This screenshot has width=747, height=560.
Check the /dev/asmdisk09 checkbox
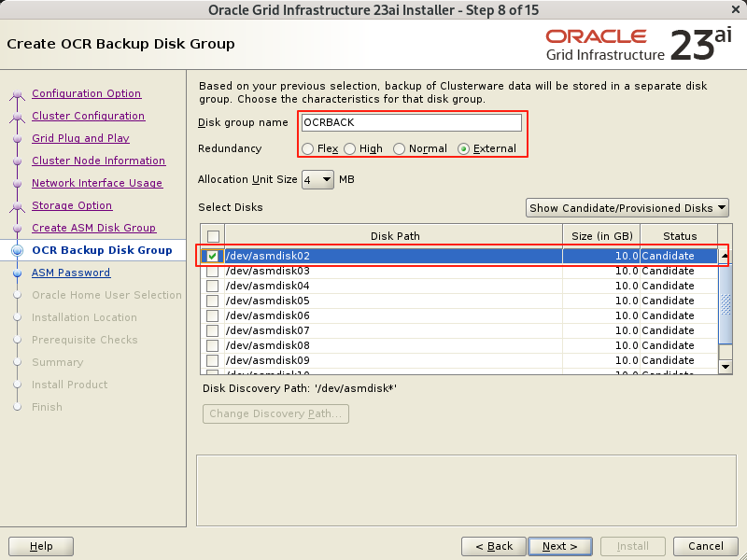click(213, 360)
